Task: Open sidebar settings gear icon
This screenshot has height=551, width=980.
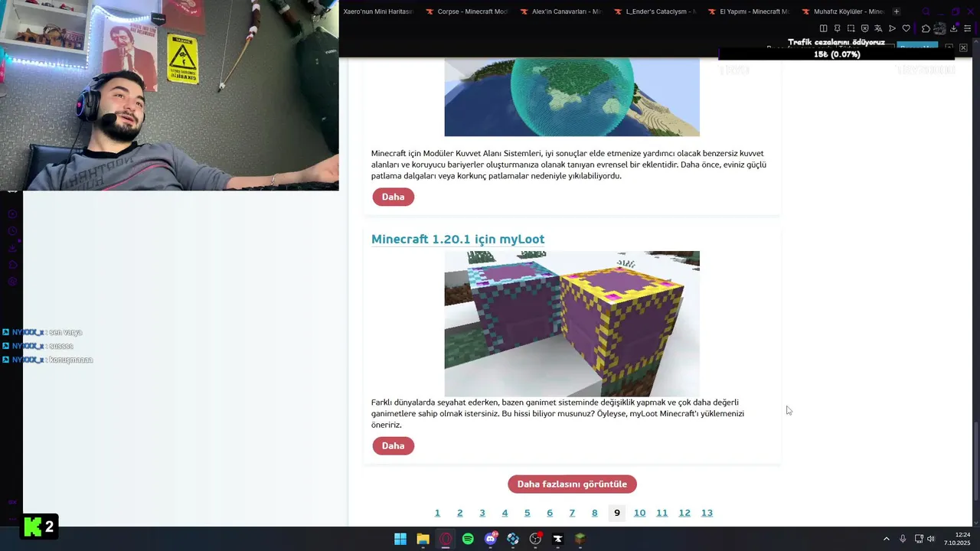Action: pos(12,282)
